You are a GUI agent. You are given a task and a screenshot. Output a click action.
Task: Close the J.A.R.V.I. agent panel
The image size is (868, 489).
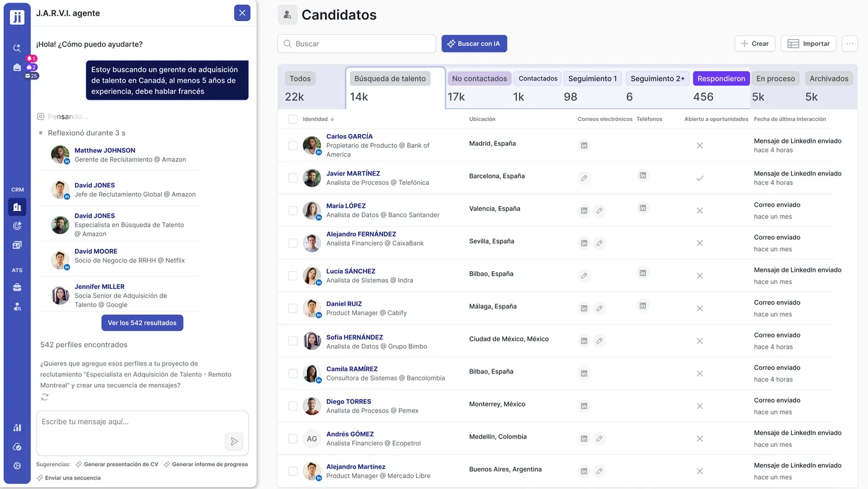[242, 13]
